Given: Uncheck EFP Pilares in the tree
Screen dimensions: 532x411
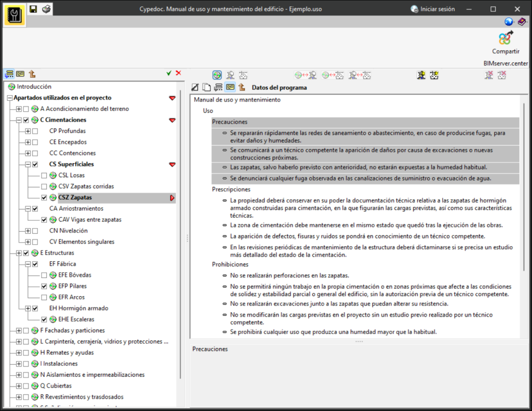Looking at the screenshot, I should [x=44, y=286].
